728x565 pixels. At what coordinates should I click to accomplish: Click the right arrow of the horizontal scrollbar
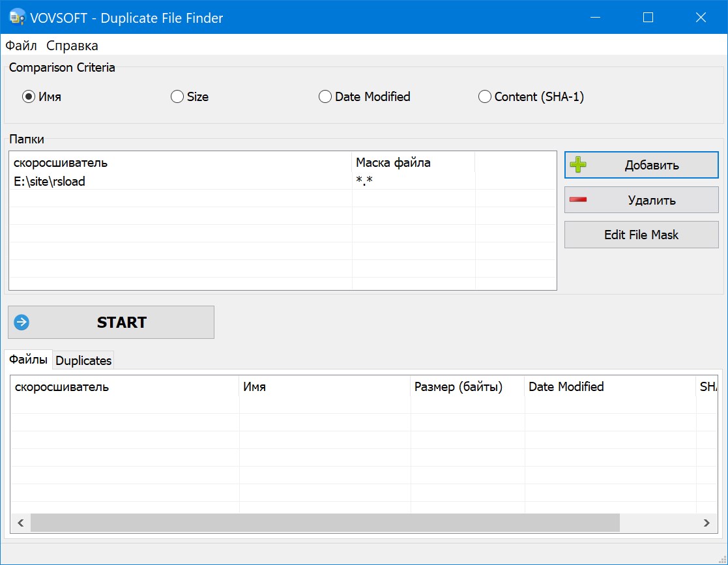pos(706,523)
